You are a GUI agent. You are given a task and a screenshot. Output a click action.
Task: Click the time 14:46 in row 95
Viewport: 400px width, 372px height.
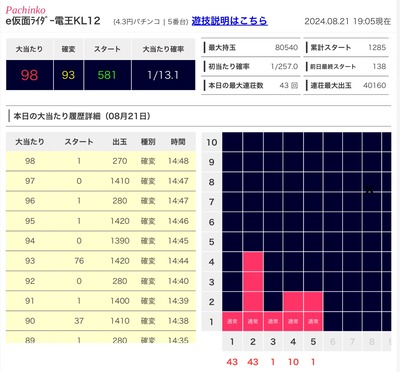pyautogui.click(x=178, y=221)
